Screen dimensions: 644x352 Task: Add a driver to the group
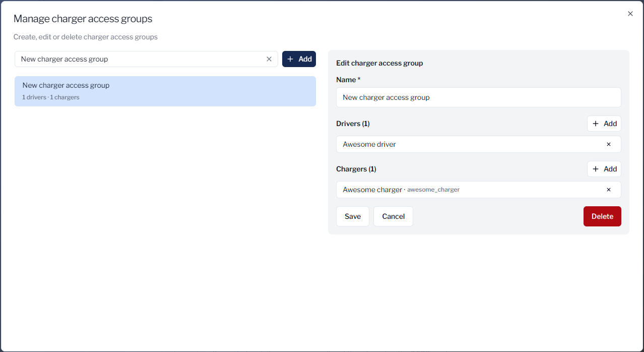click(x=604, y=124)
